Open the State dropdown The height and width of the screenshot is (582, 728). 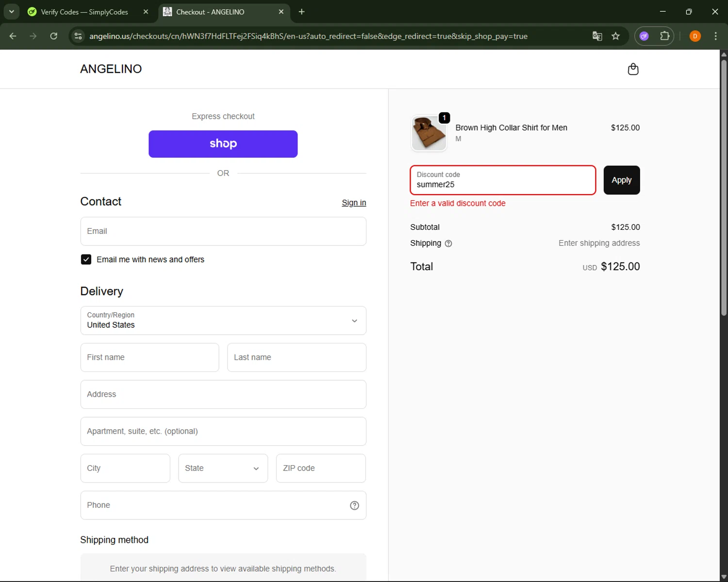(223, 469)
